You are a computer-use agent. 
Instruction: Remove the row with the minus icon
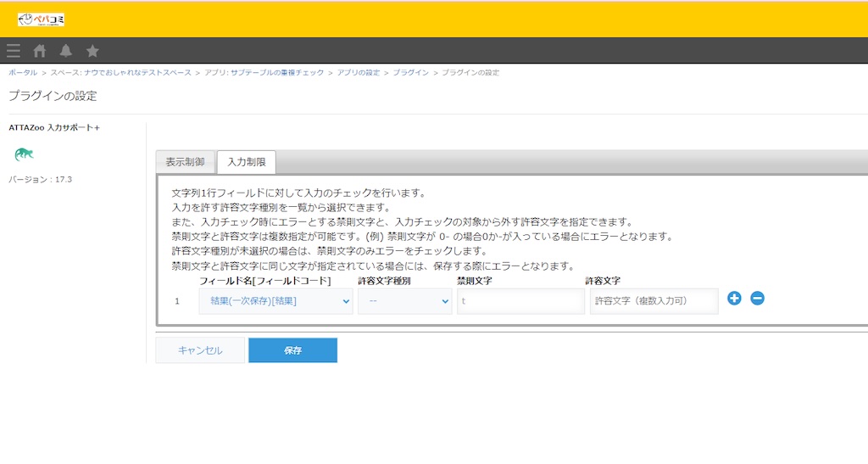[757, 299]
